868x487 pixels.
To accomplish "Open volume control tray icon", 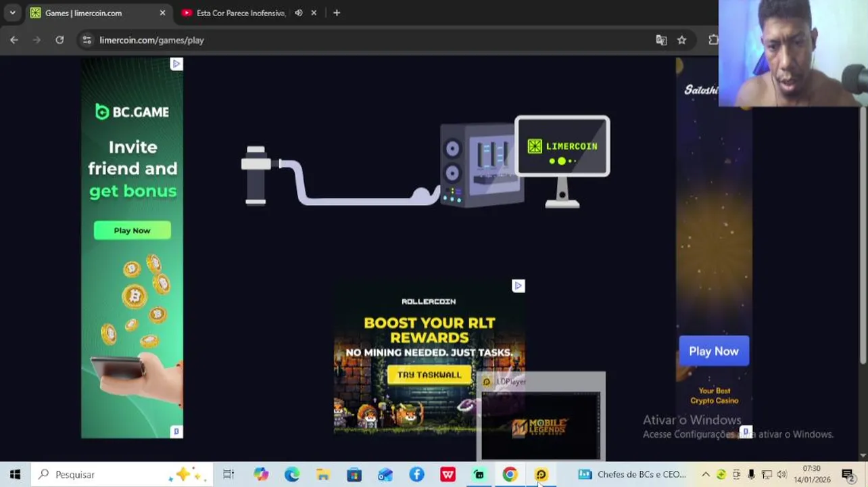I will pos(781,475).
